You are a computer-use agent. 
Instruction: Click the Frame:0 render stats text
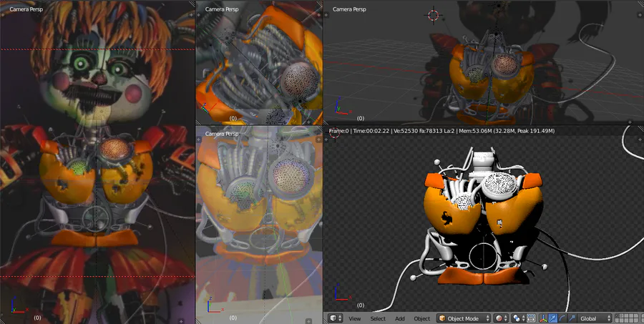click(x=442, y=131)
